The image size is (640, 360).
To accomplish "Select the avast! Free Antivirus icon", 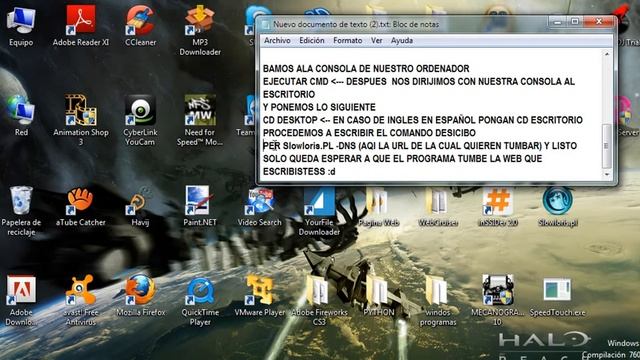I will click(x=81, y=301).
